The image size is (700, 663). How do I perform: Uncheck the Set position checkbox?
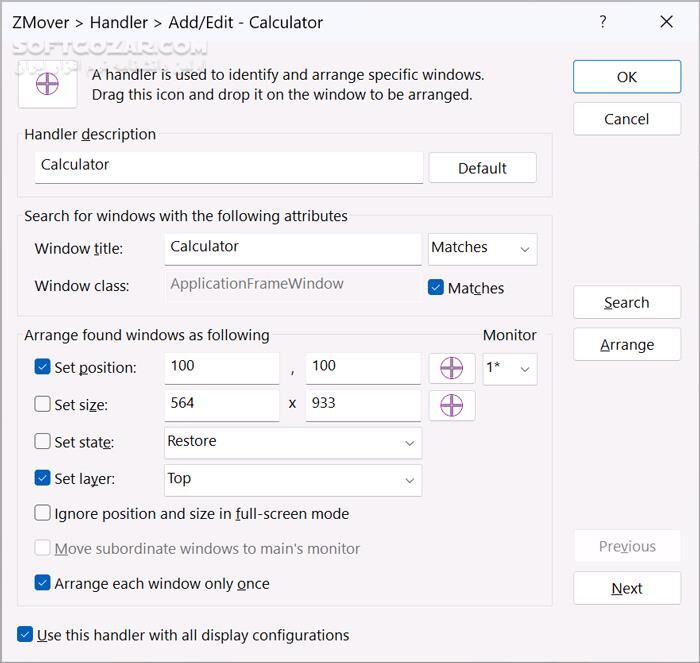pos(42,367)
